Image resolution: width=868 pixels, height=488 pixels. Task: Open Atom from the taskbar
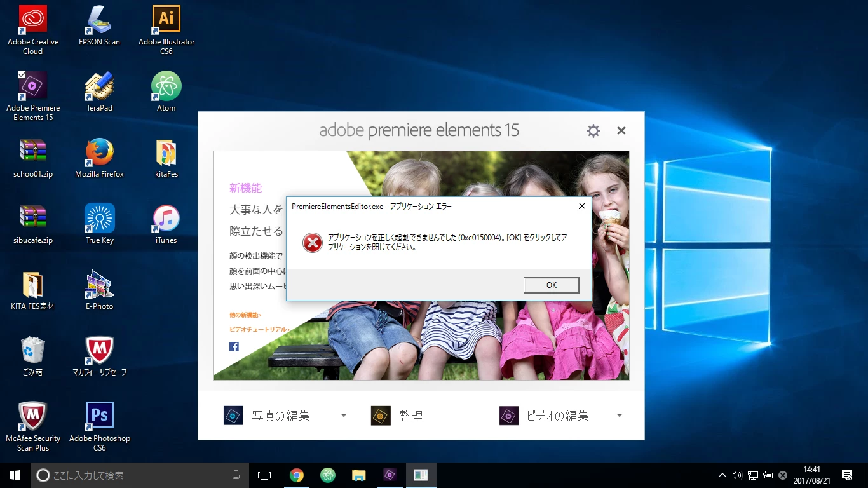tap(327, 475)
